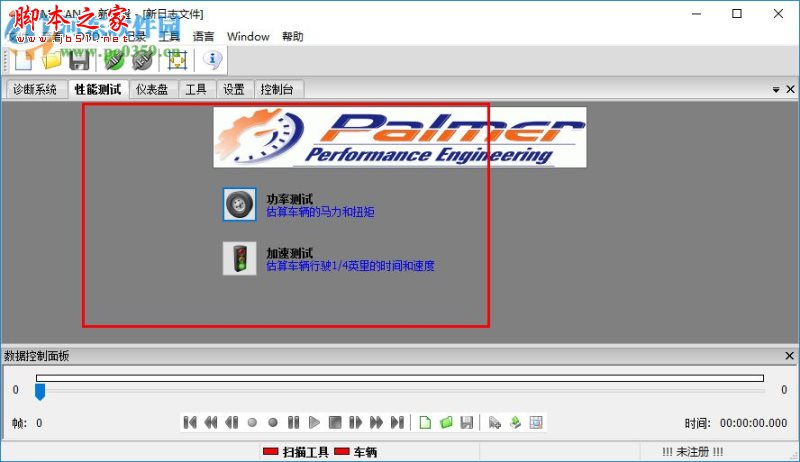Screen dimensions: 800x462
Task: Start the power test via the tire icon
Action: (x=239, y=204)
